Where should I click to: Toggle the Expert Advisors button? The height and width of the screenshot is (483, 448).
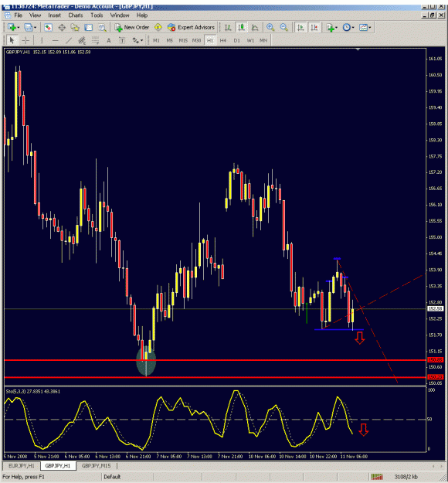[x=191, y=27]
